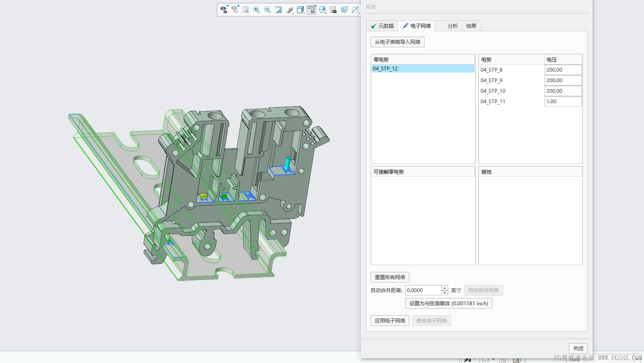Select the 04_STP_10 potential row
This screenshot has height=363, width=644.
tap(511, 91)
